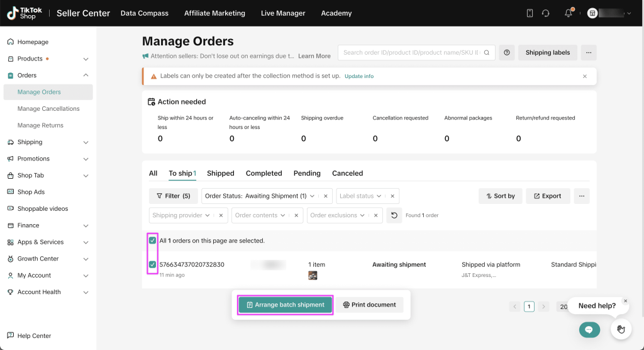
Task: Uncheck the select all orders checkbox
Action: pos(152,240)
